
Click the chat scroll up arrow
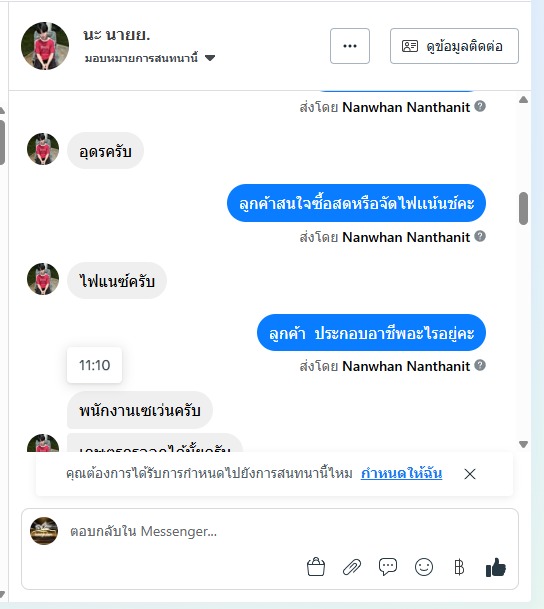click(x=523, y=100)
